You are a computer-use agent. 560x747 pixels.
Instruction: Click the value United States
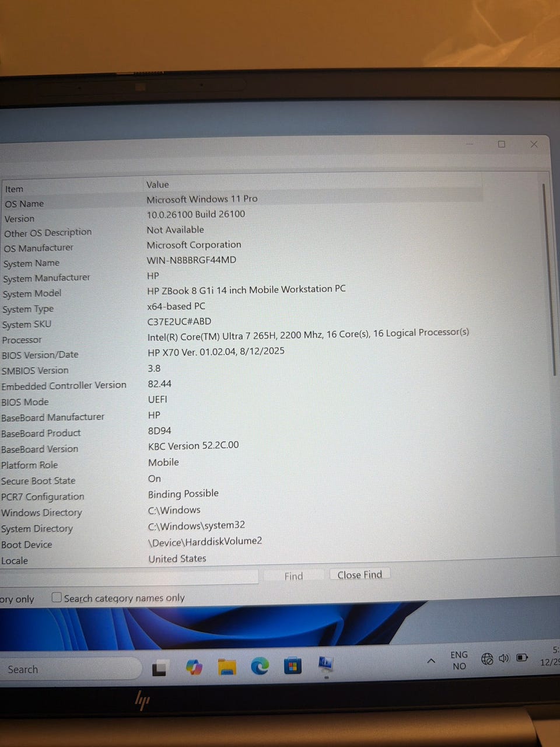click(x=177, y=558)
